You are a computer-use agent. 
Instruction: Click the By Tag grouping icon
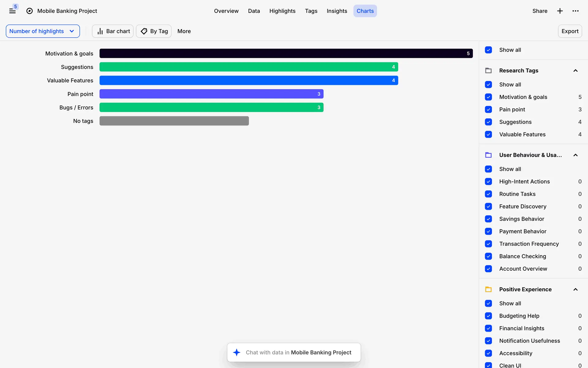tap(144, 31)
